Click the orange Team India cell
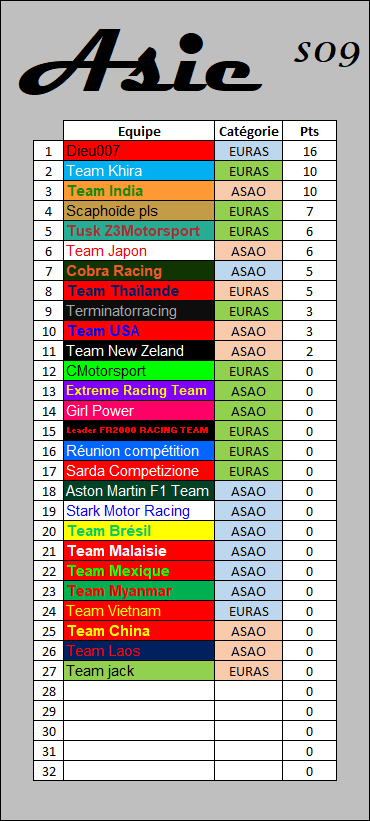This screenshot has height=821, width=370. pos(139,191)
